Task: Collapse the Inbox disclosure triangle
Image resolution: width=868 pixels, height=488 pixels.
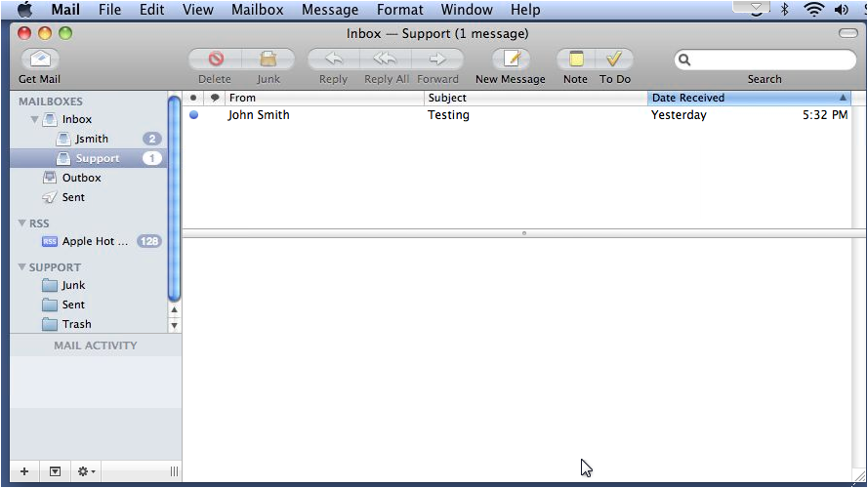Action: [x=35, y=119]
